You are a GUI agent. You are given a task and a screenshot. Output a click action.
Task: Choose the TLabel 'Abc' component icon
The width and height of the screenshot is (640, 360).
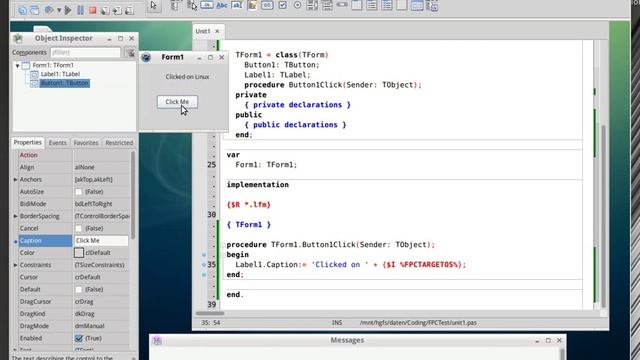(x=222, y=5)
